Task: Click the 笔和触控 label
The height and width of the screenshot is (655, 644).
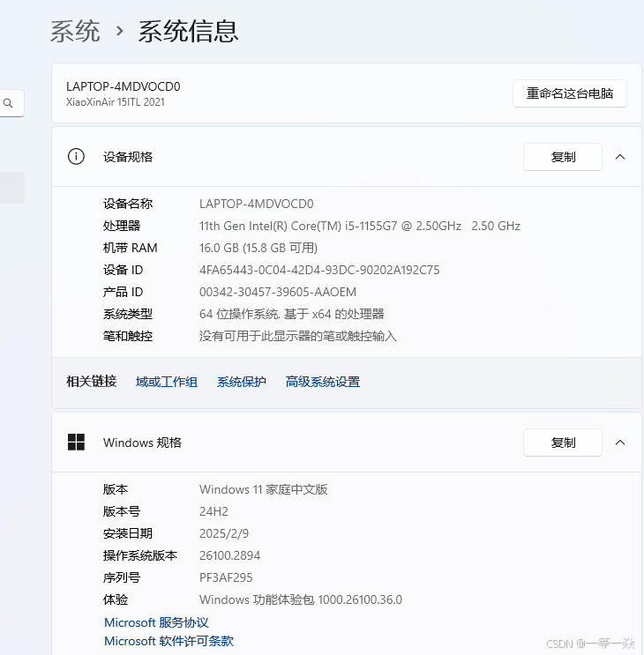Action: (x=128, y=336)
